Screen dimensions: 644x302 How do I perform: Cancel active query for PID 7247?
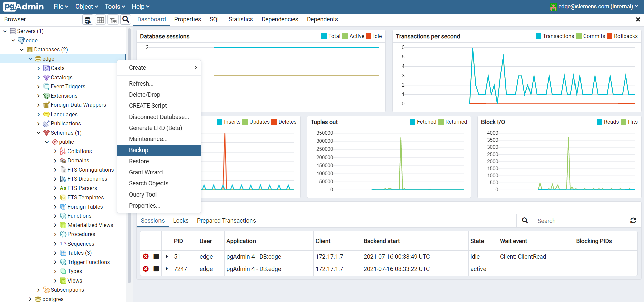click(156, 269)
